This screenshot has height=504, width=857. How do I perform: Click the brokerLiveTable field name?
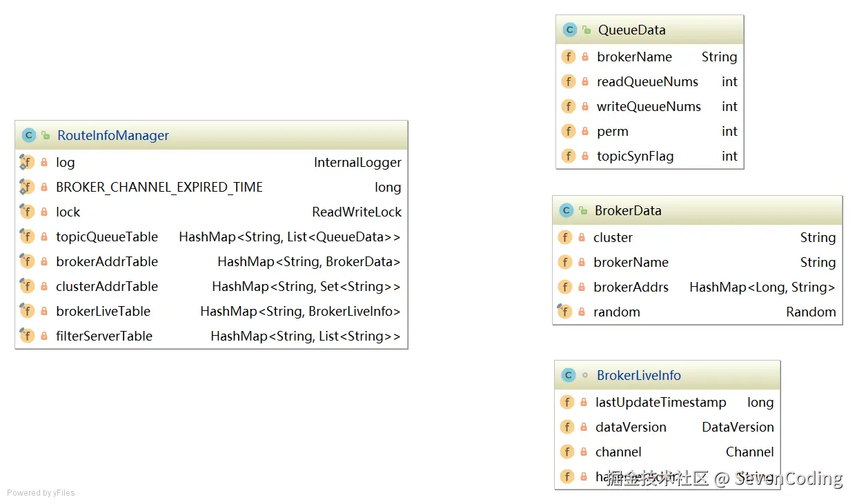104,311
